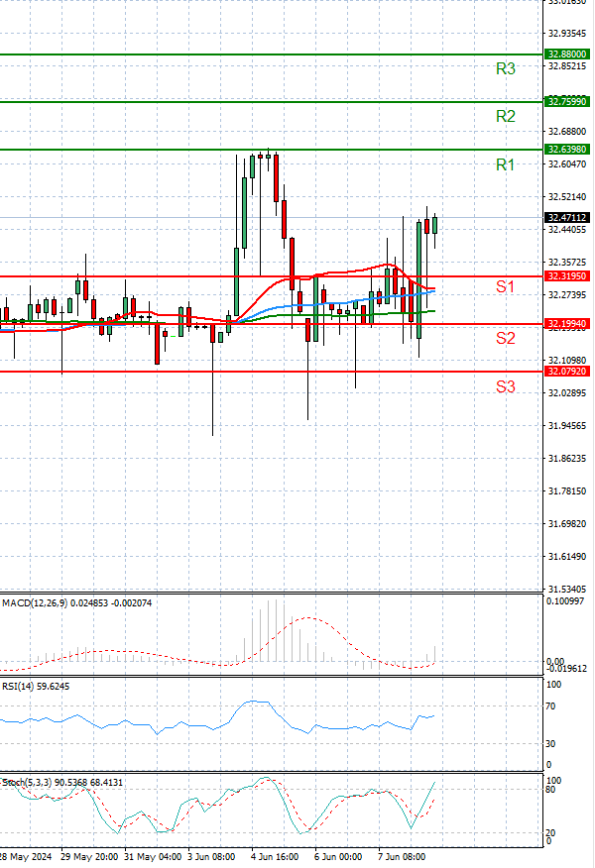This screenshot has width=595, height=868.
Task: Click the latest green candlestick on the chart
Action: (x=435, y=225)
